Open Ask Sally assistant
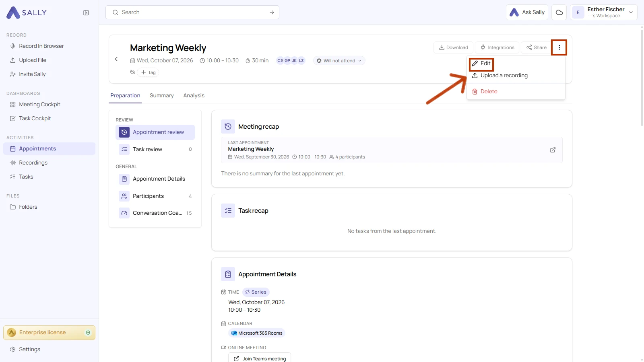644x362 pixels. pos(527,12)
